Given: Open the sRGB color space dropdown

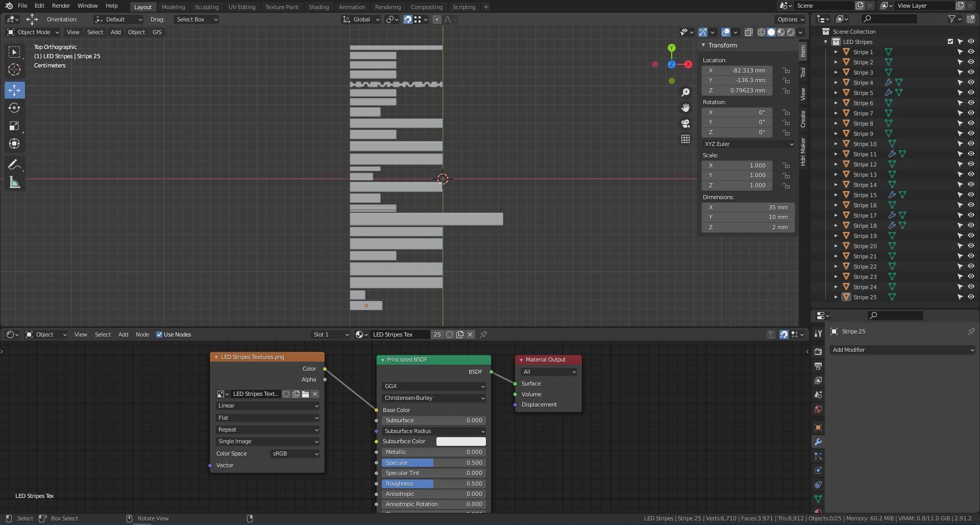Looking at the screenshot, I should pyautogui.click(x=295, y=454).
